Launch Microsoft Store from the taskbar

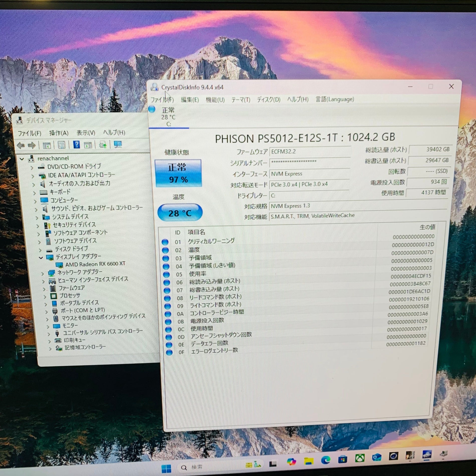click(342, 459)
